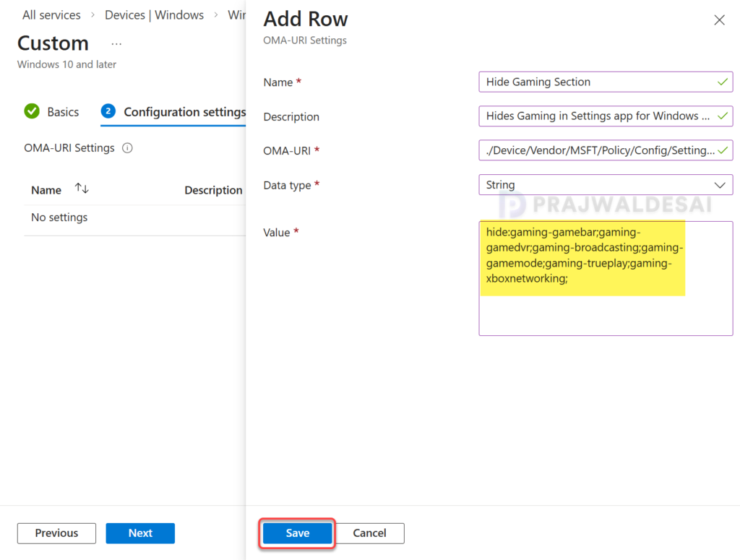Open All services breadcrumb

click(x=51, y=15)
